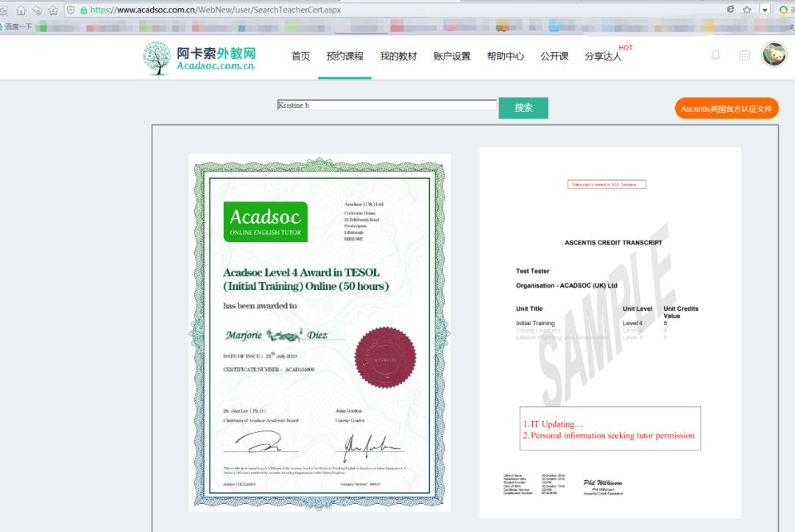
Task: Click the browser home icon
Action: point(21,10)
